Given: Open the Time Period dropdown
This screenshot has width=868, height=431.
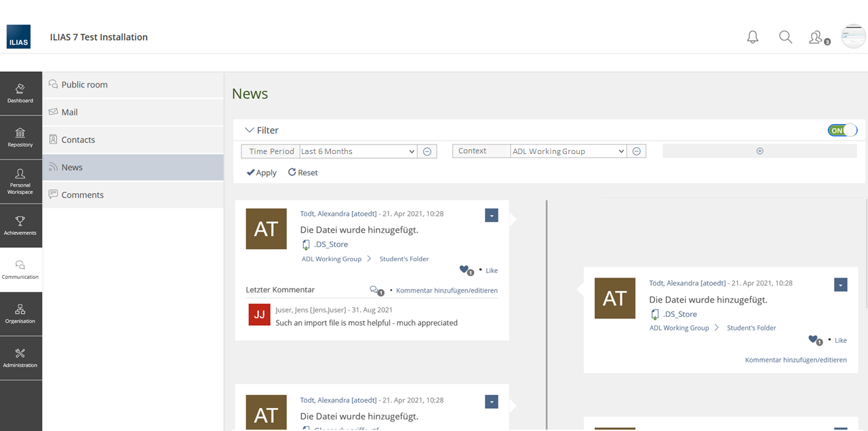Looking at the screenshot, I should click(358, 151).
